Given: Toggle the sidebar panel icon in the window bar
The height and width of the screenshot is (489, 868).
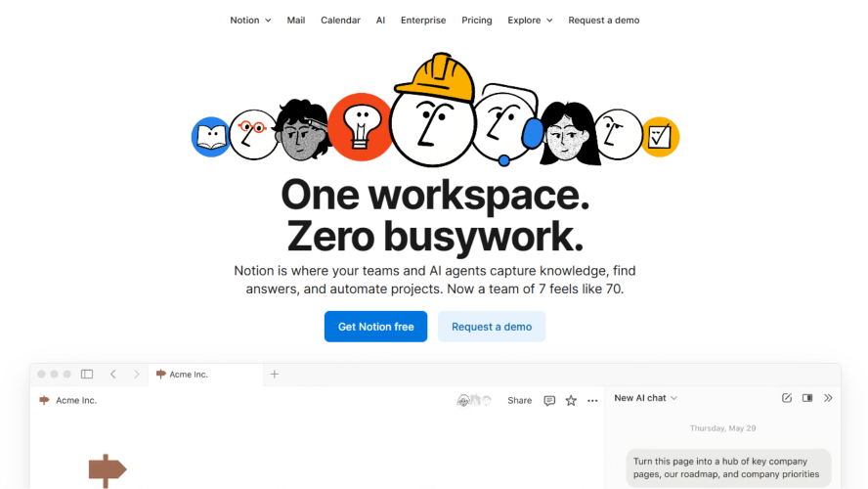Looking at the screenshot, I should pos(87,374).
